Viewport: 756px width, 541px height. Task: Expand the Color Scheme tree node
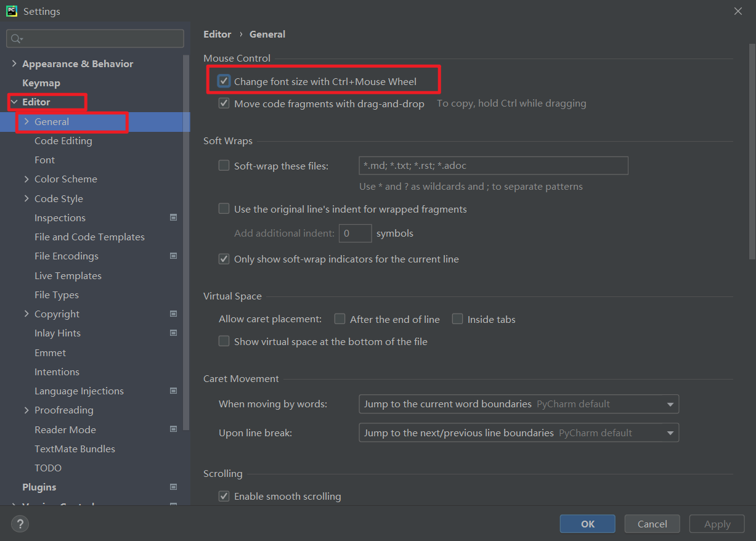pos(26,179)
